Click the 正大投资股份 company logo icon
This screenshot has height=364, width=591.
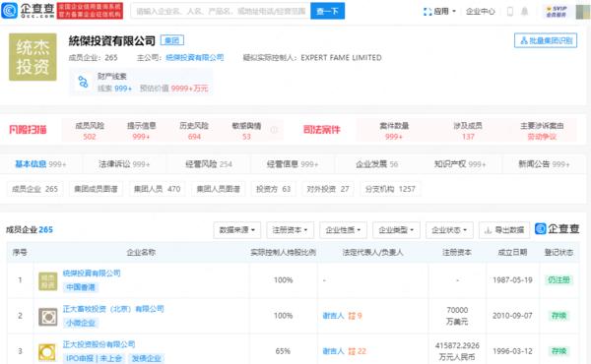48,352
